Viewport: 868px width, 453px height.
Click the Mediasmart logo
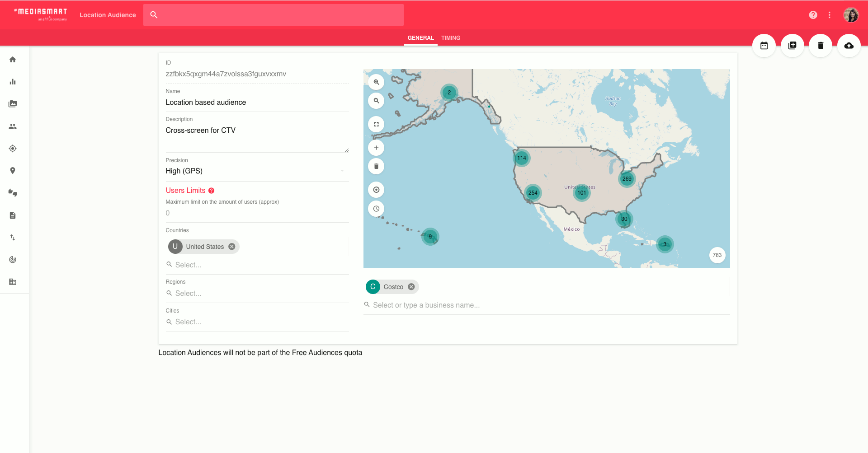click(41, 14)
